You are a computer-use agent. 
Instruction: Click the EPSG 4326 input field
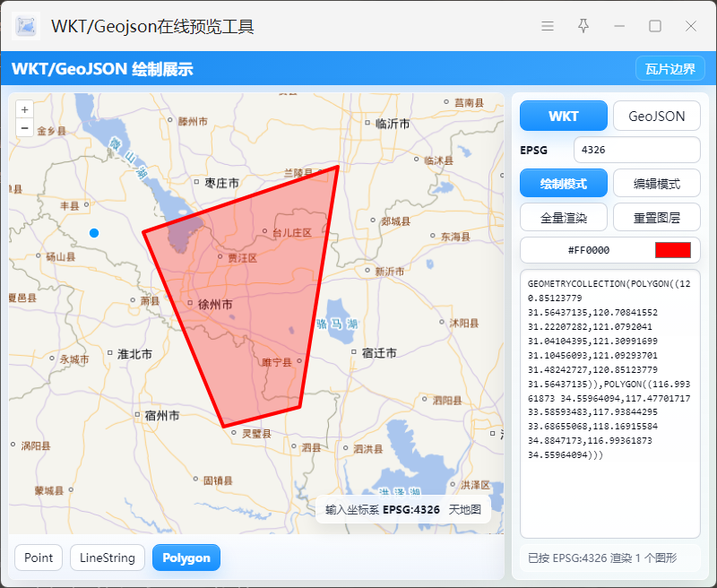tap(636, 150)
